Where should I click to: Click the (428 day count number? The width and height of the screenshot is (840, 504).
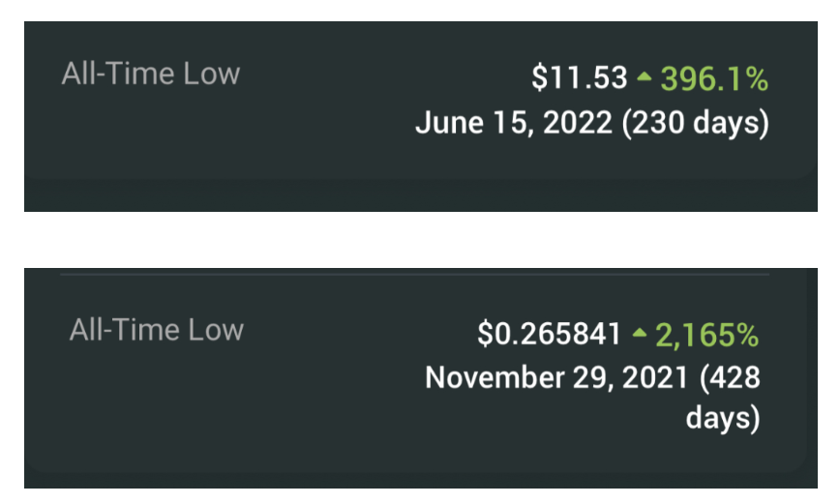click(x=730, y=377)
